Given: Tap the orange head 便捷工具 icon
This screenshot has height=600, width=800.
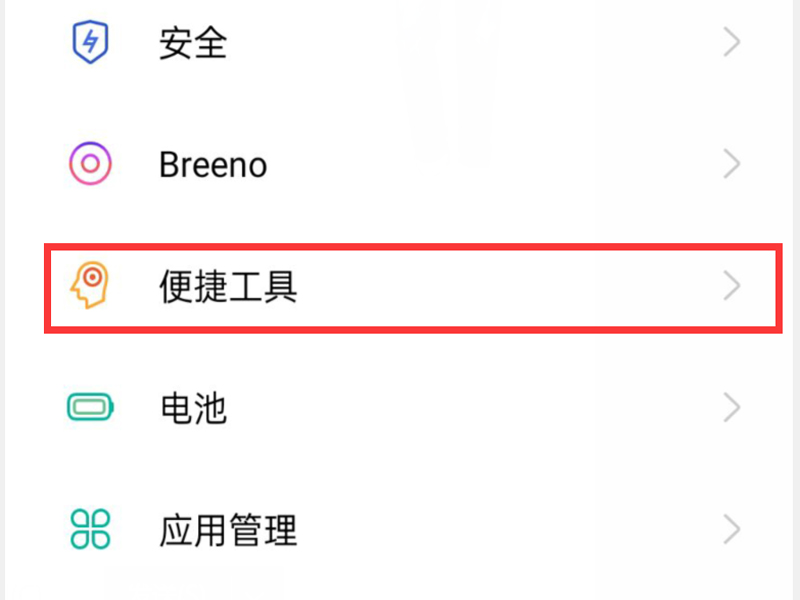Looking at the screenshot, I should pyautogui.click(x=90, y=287).
